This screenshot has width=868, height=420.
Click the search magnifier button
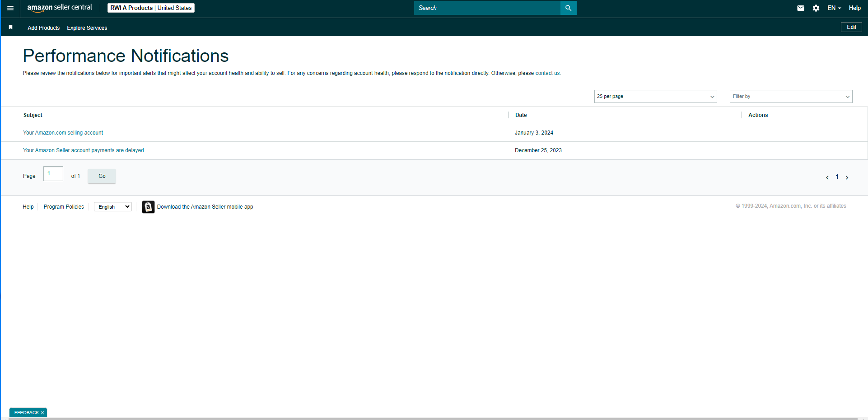(568, 8)
